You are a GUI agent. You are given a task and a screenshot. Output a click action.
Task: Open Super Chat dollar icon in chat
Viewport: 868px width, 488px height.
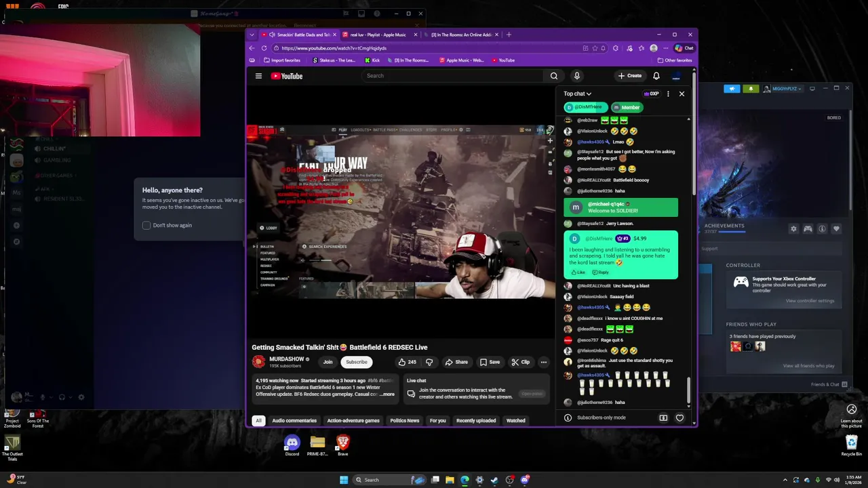click(x=663, y=418)
